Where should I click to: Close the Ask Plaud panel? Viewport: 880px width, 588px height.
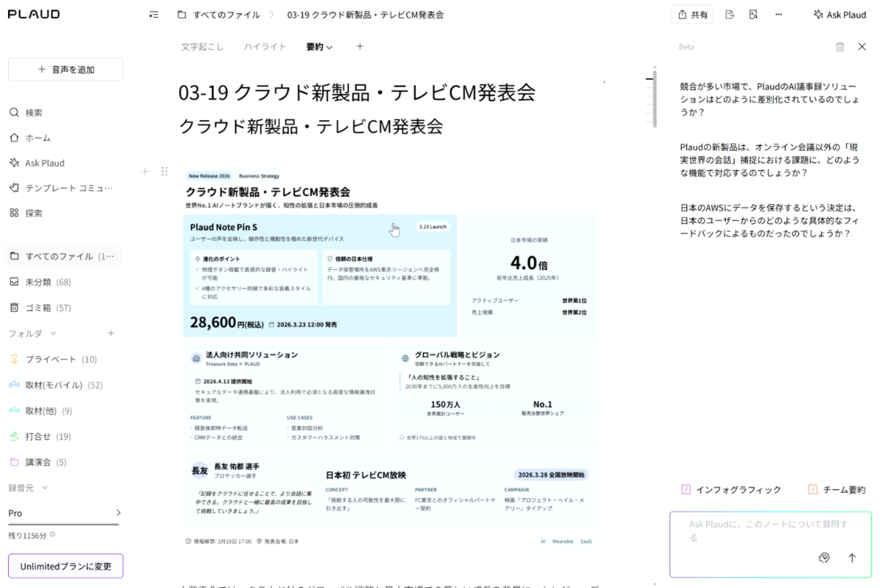(862, 46)
